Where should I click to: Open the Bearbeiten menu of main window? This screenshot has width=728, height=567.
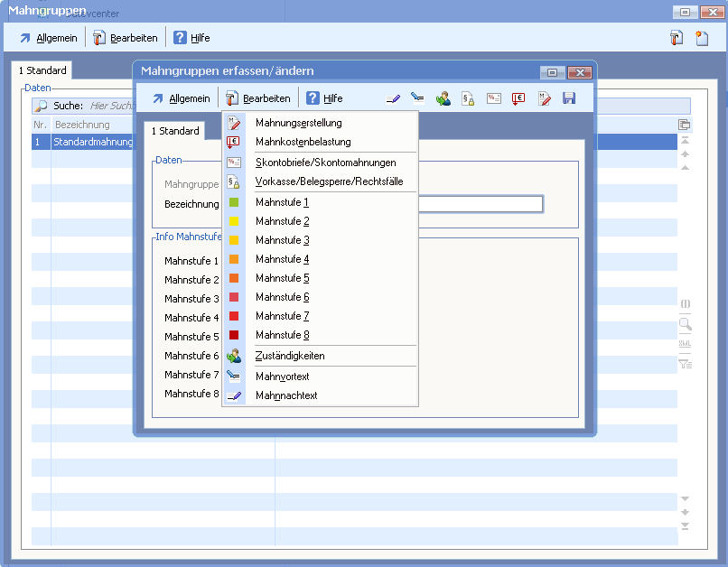(x=125, y=38)
